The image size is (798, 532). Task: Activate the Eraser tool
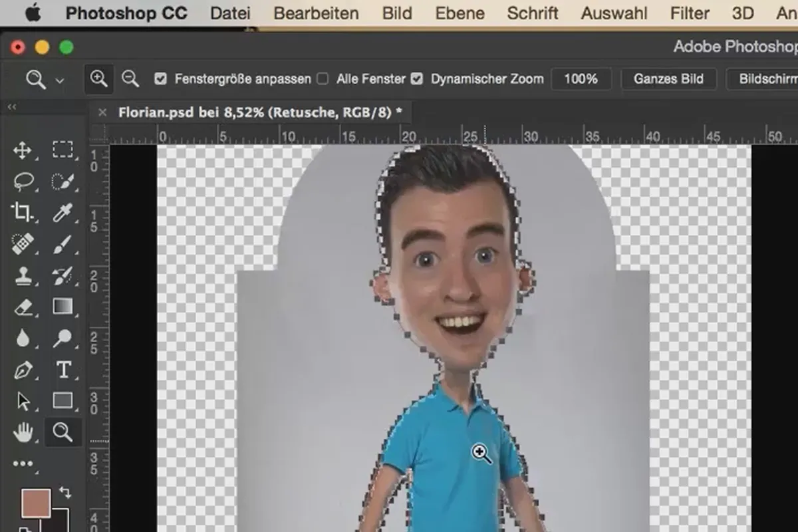[x=23, y=307]
